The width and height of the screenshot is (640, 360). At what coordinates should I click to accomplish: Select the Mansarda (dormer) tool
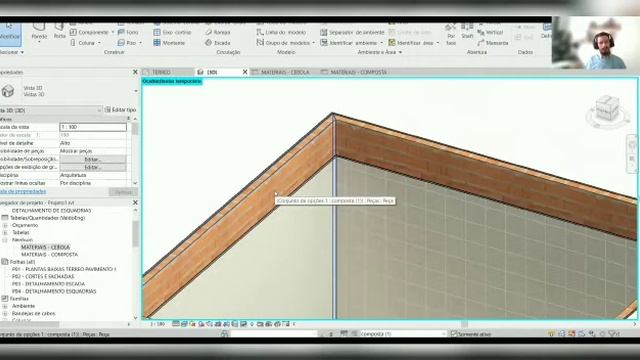click(493, 42)
